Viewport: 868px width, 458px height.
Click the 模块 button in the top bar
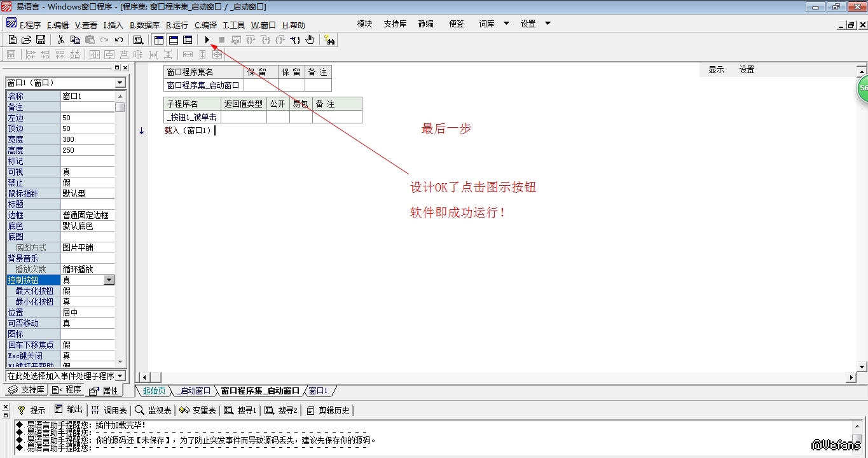point(364,24)
